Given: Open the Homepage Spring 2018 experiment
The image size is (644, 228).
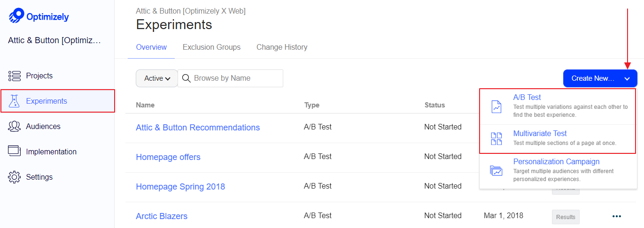Looking at the screenshot, I should click(x=180, y=187).
